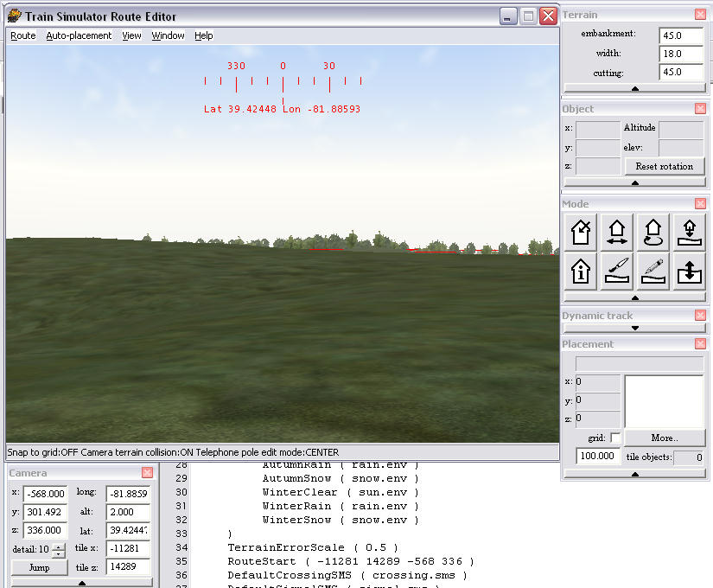Collapse the Mode panel
713x588 pixels.
click(635, 297)
